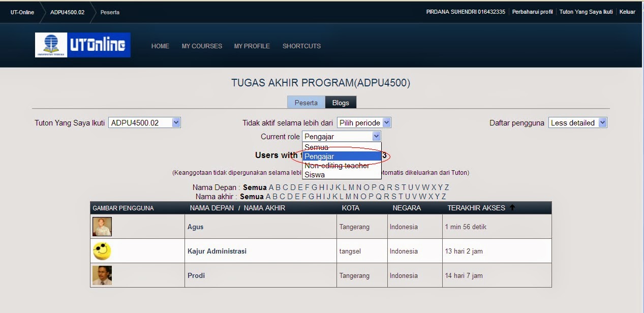Click Perbaharui profil link

click(x=532, y=12)
